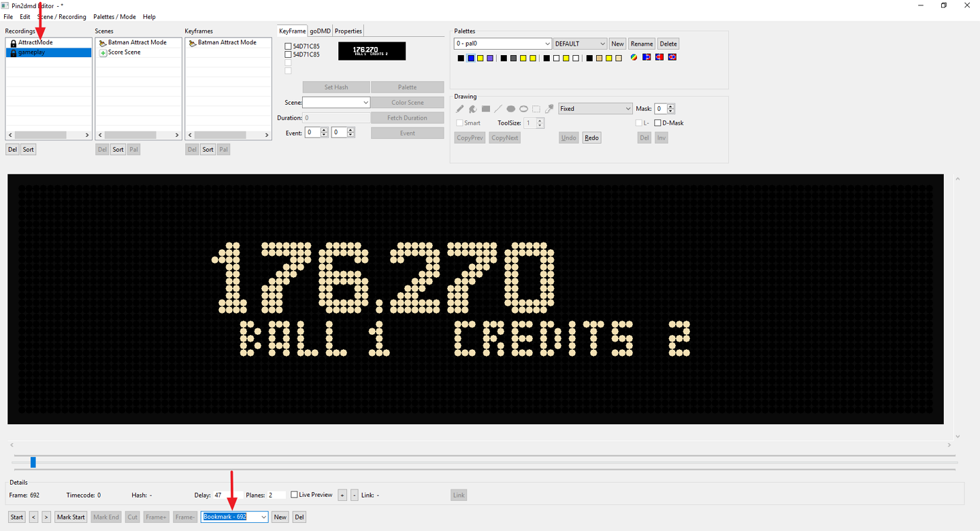
Task: Tick the first 54D71C85 hash checkbox
Action: [288, 46]
